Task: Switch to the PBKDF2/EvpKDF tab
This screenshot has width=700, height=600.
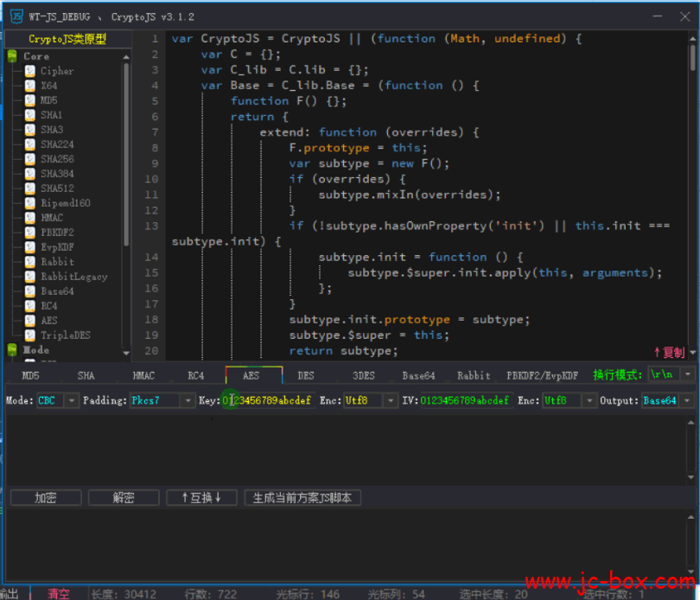Action: point(542,376)
